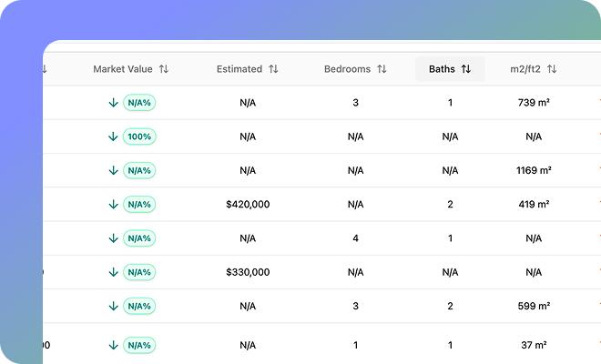Image resolution: width=601 pixels, height=364 pixels.
Task: Click down arrow in the 739 m² row
Action: (114, 103)
